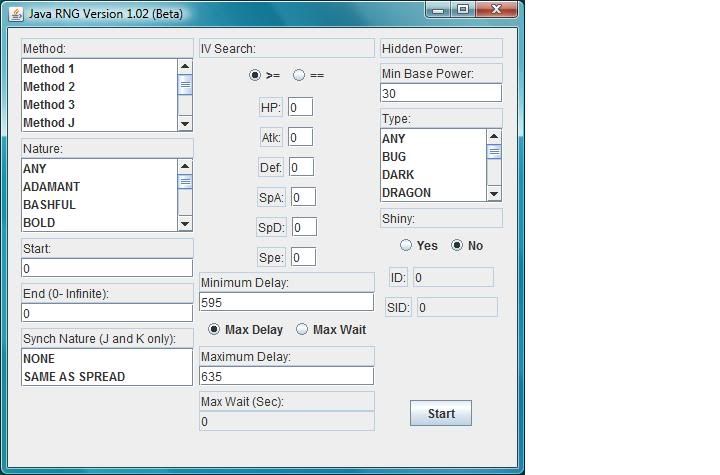Click the Minimum Delay input field

286,302
